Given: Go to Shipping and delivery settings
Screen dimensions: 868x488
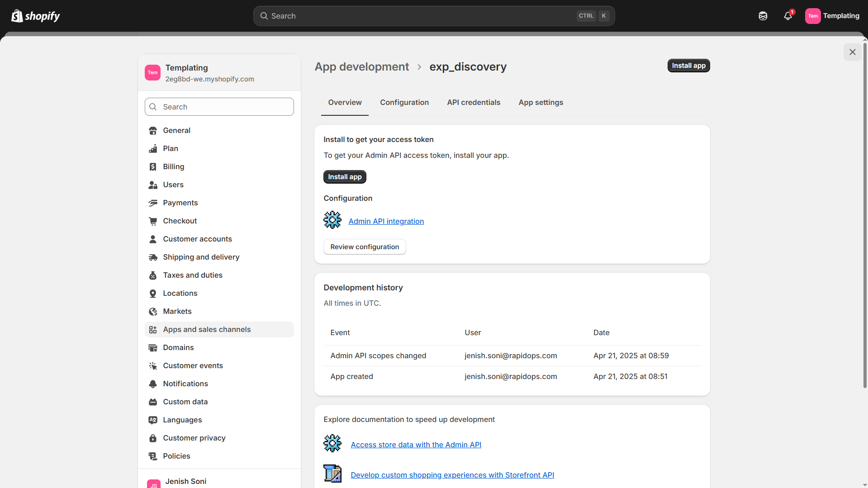Looking at the screenshot, I should pyautogui.click(x=219, y=257).
